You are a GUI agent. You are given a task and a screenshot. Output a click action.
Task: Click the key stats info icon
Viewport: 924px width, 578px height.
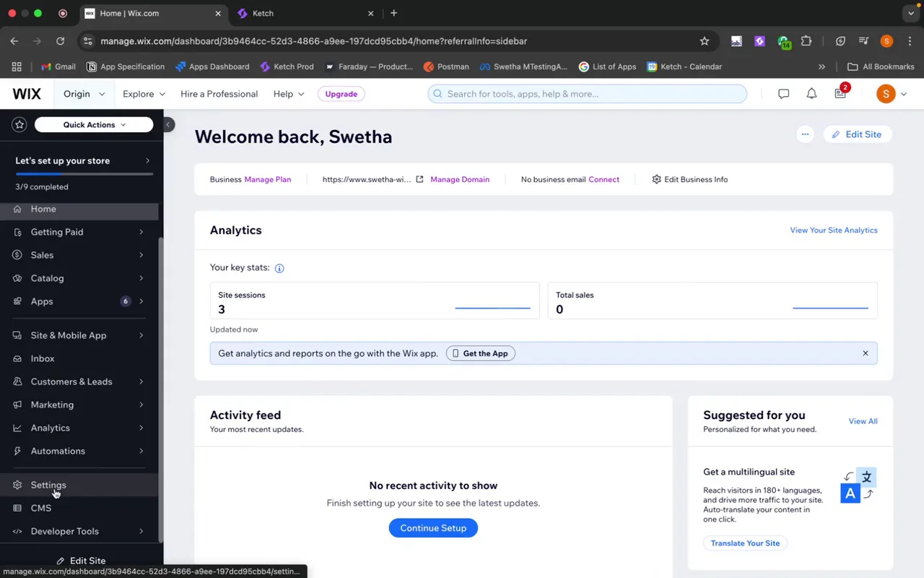tap(279, 268)
